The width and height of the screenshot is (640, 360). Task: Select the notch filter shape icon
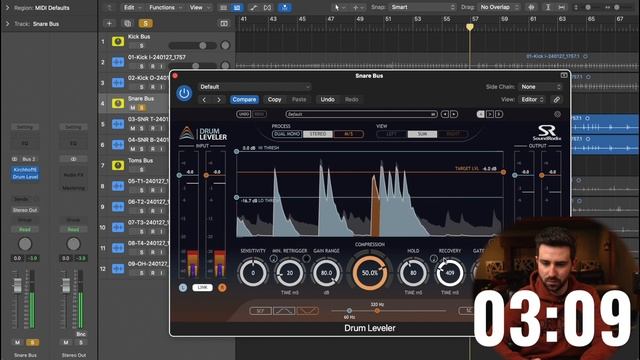(308, 311)
